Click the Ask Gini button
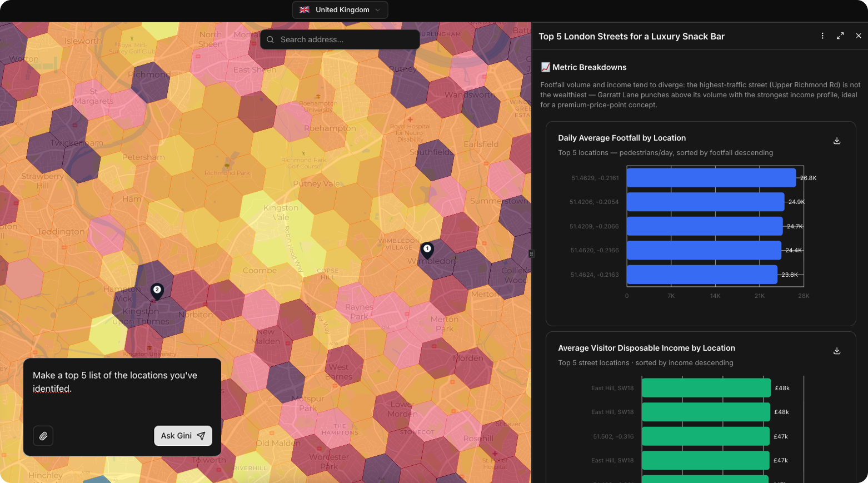This screenshot has height=483, width=868. [x=183, y=436]
